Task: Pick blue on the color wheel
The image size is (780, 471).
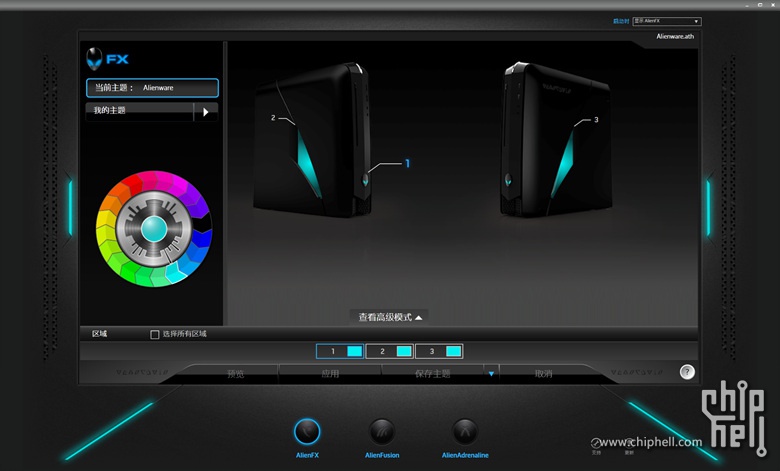Action: 202,240
